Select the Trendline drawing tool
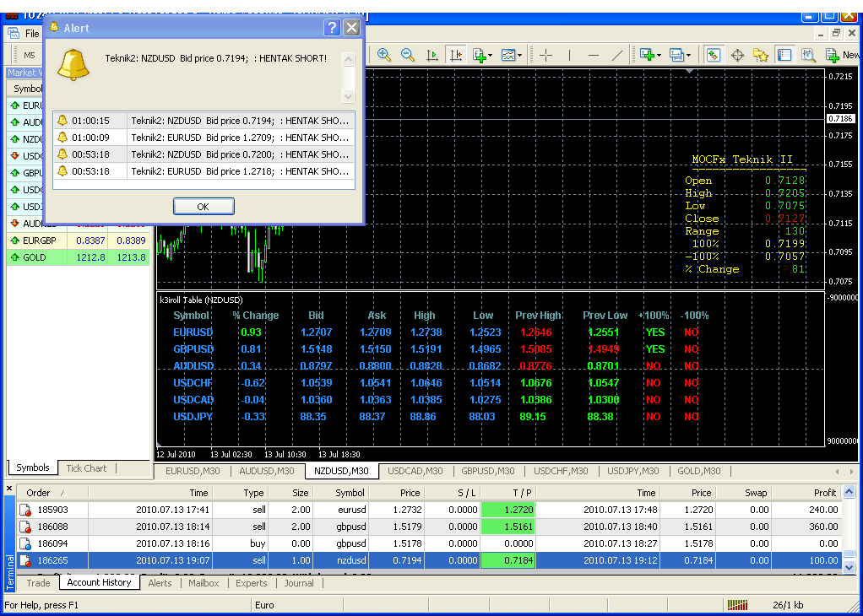Image resolution: width=863 pixels, height=616 pixels. point(617,55)
